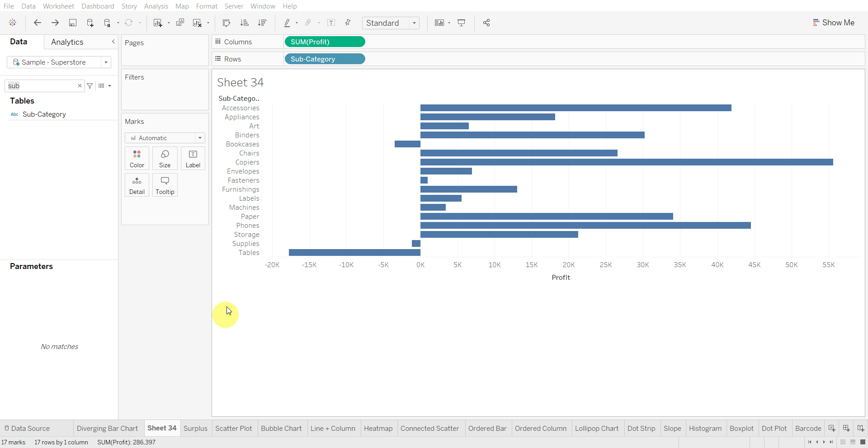
Task: Click the Redo arrow in the toolbar
Action: pos(55,23)
